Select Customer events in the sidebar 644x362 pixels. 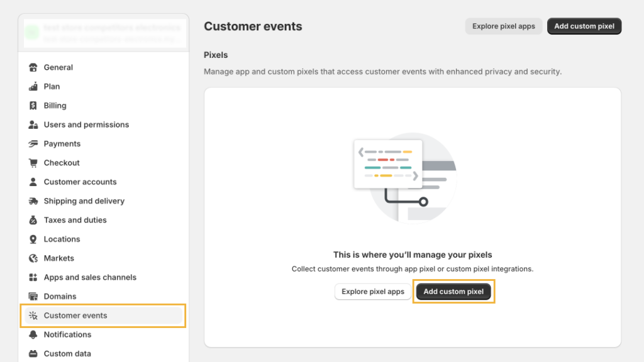(103, 315)
